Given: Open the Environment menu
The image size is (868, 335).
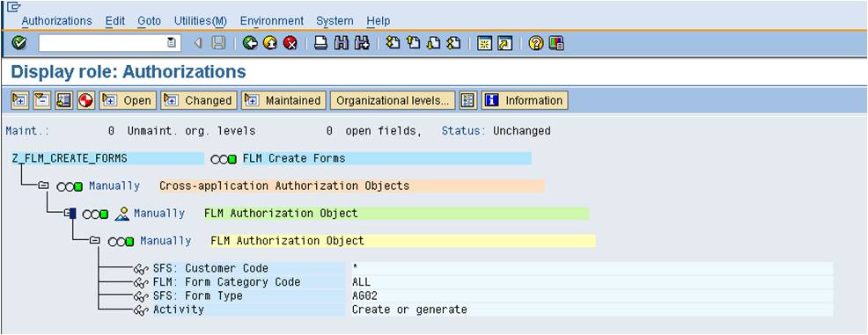Looking at the screenshot, I should pos(272,21).
